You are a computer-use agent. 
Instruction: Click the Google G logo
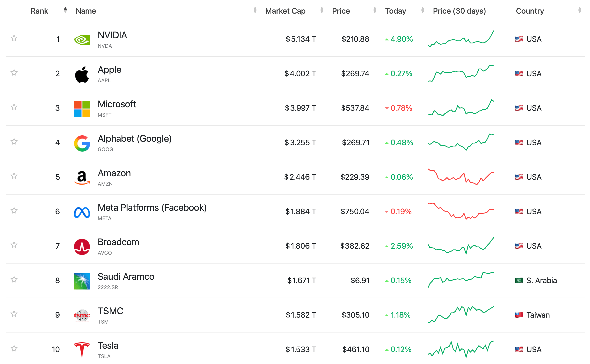pyautogui.click(x=82, y=143)
